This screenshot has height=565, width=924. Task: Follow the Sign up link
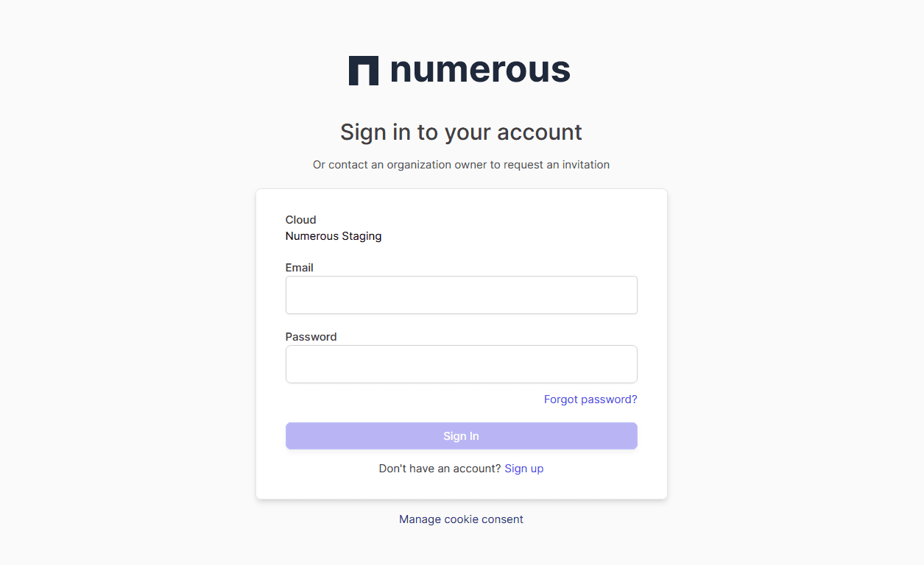524,469
